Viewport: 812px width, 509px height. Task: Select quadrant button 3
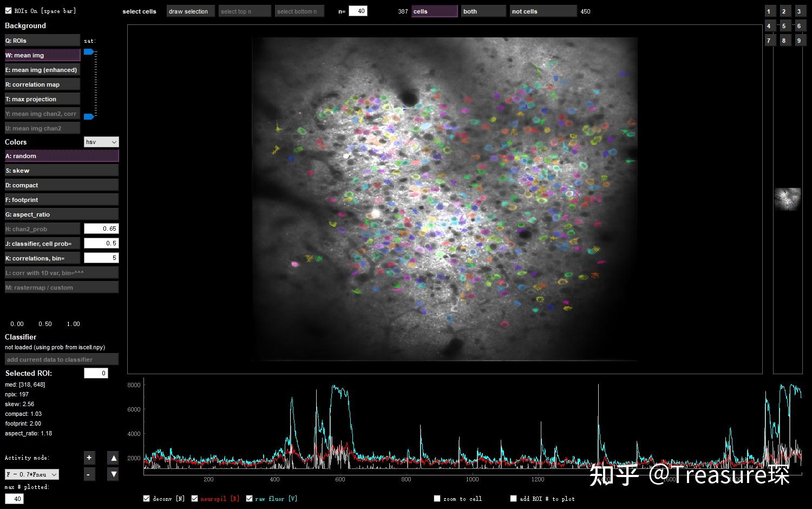click(x=800, y=11)
